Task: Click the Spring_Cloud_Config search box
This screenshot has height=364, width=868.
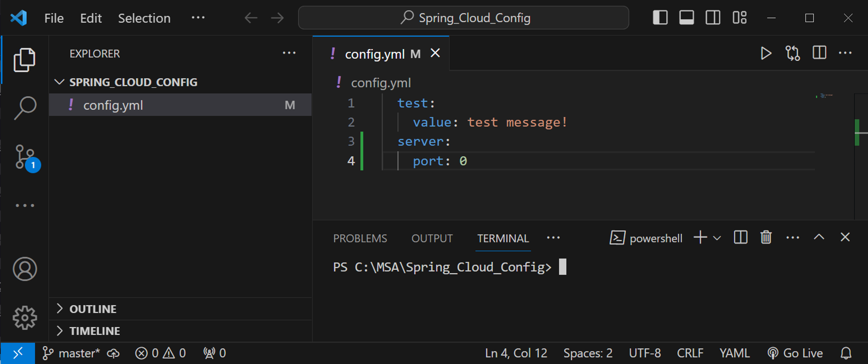Action: coord(464,18)
